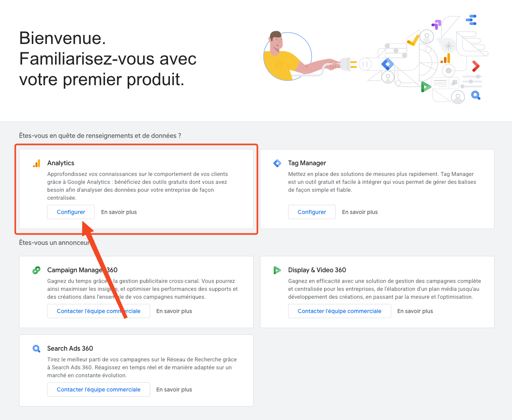This screenshot has height=420, width=512.
Task: Open En savoir plus for Search Ads 360
Action: (174, 389)
